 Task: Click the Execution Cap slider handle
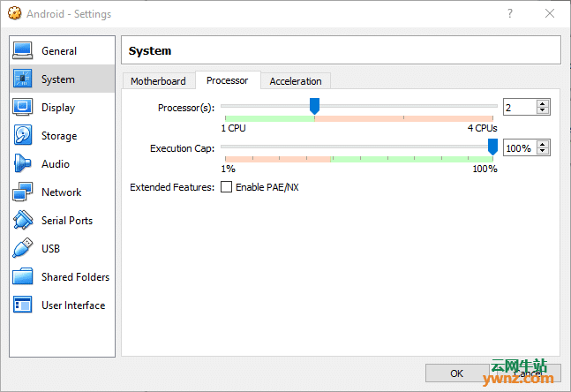492,147
